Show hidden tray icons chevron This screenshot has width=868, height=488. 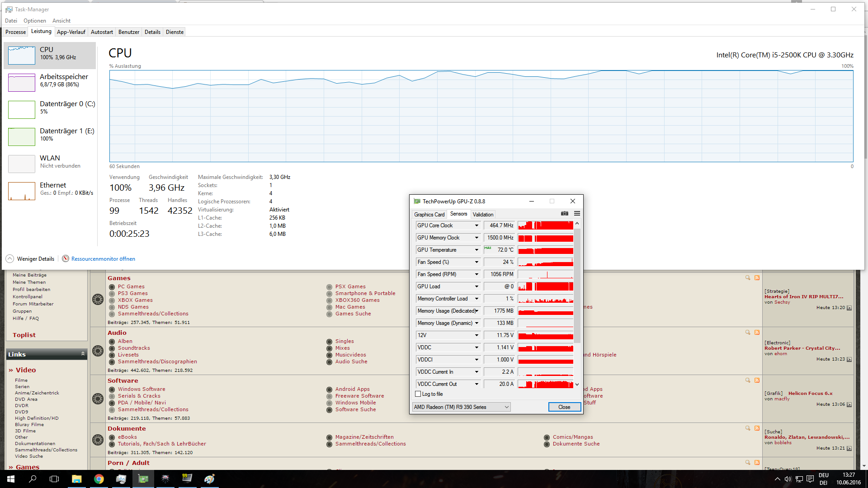click(777, 479)
